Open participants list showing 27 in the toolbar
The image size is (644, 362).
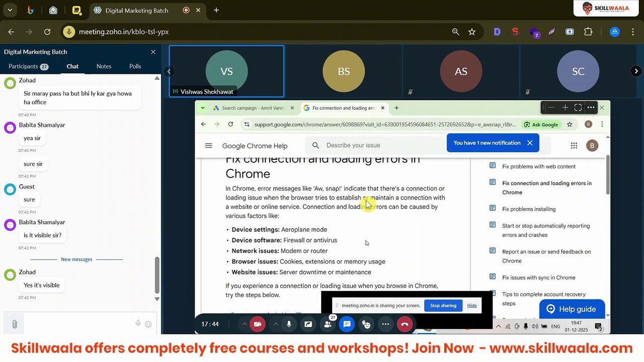point(328,324)
